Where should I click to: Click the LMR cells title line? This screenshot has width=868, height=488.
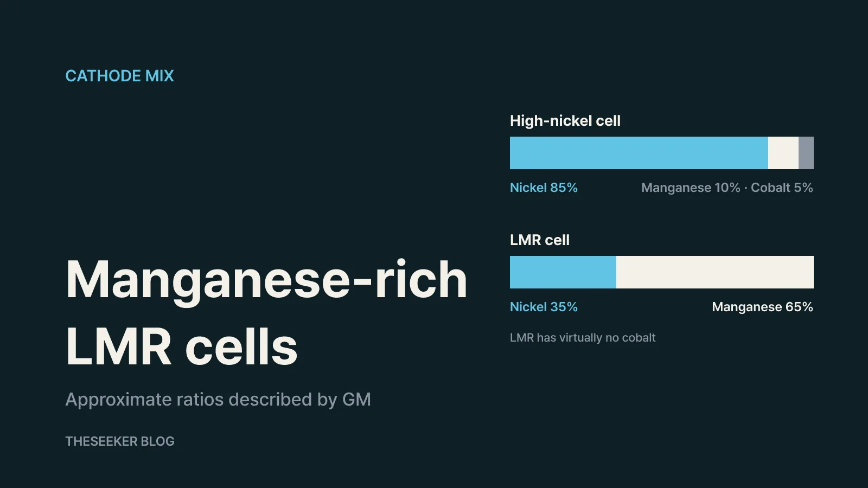182,347
